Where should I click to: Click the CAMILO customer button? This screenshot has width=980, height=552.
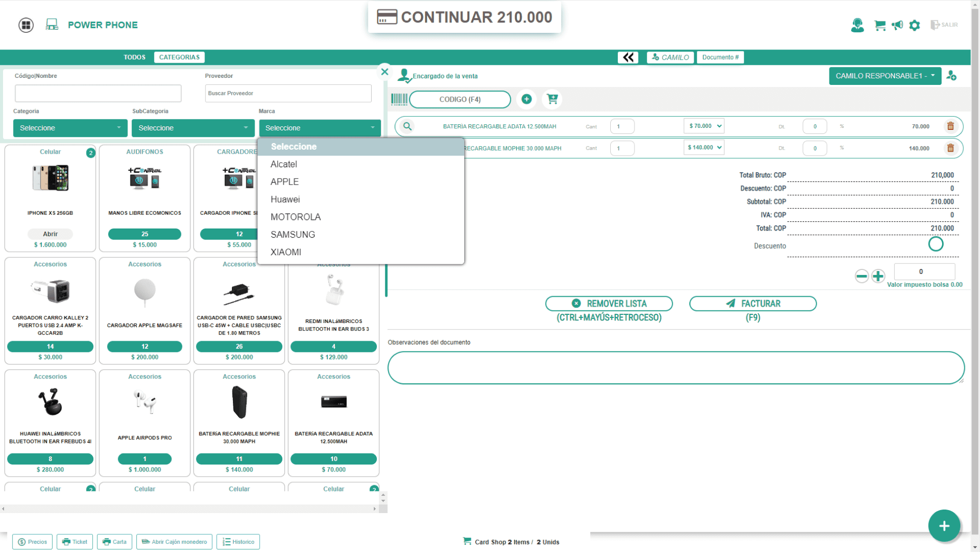(x=670, y=57)
